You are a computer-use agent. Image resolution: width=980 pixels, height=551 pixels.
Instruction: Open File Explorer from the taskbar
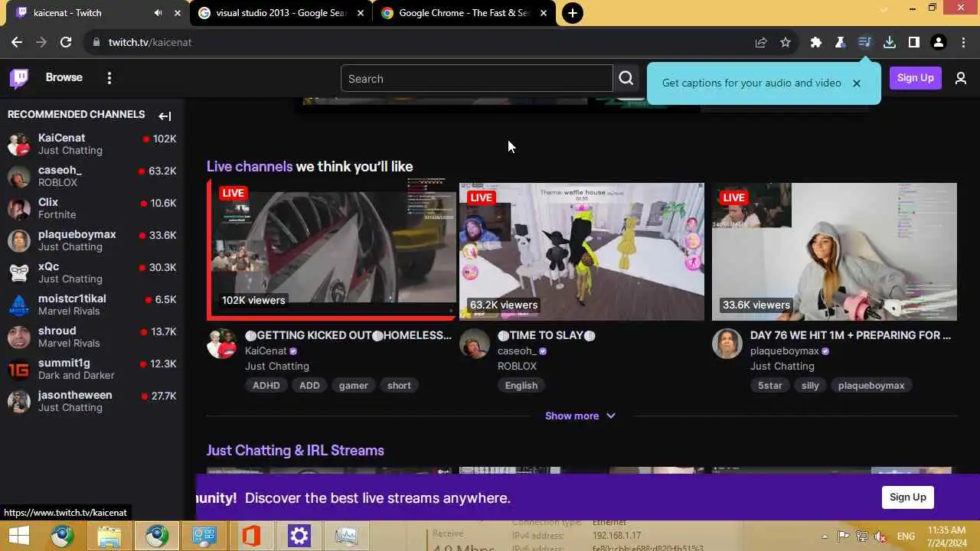(x=109, y=536)
